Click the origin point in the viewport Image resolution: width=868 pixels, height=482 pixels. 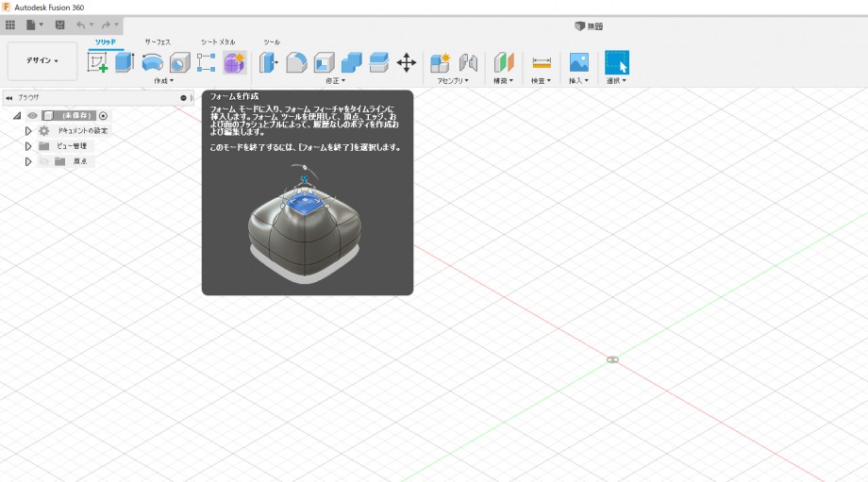coord(612,359)
